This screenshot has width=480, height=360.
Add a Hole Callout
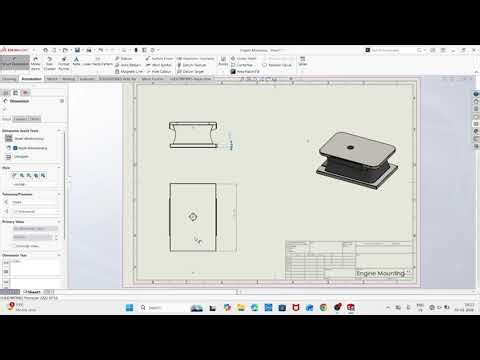pos(159,71)
